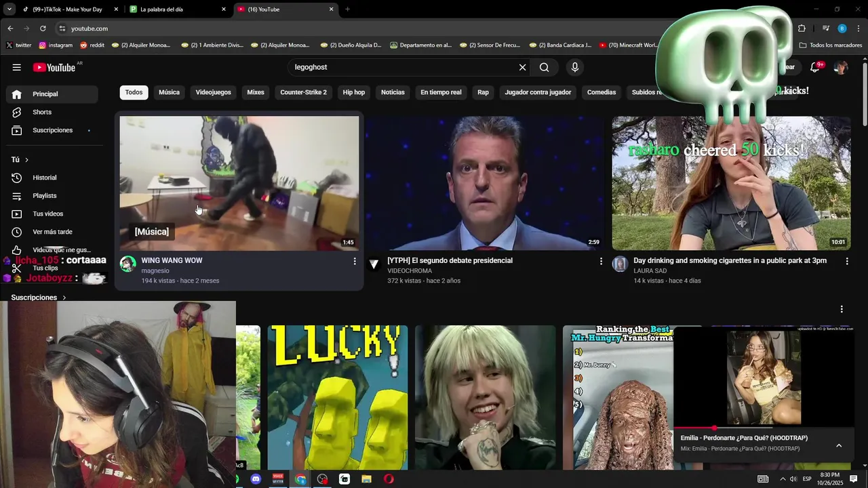
Task: Open Voicemeeter from the taskbar
Action: pos(278,479)
